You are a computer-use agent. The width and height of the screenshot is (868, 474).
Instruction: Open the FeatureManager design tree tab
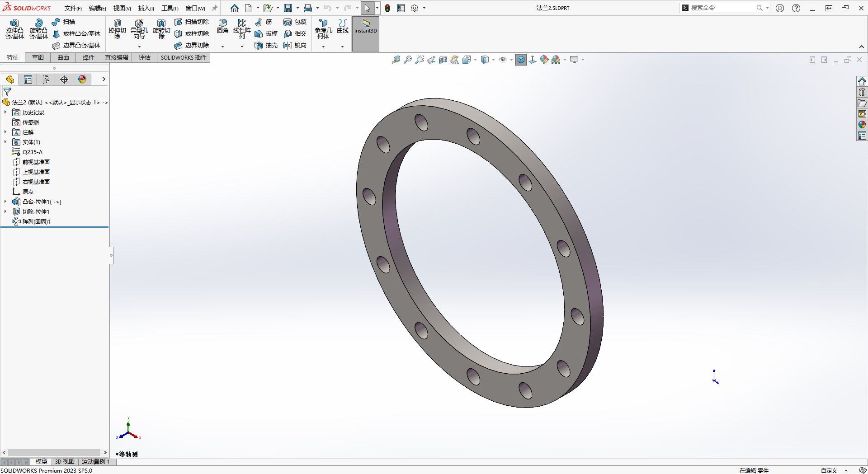(10, 80)
